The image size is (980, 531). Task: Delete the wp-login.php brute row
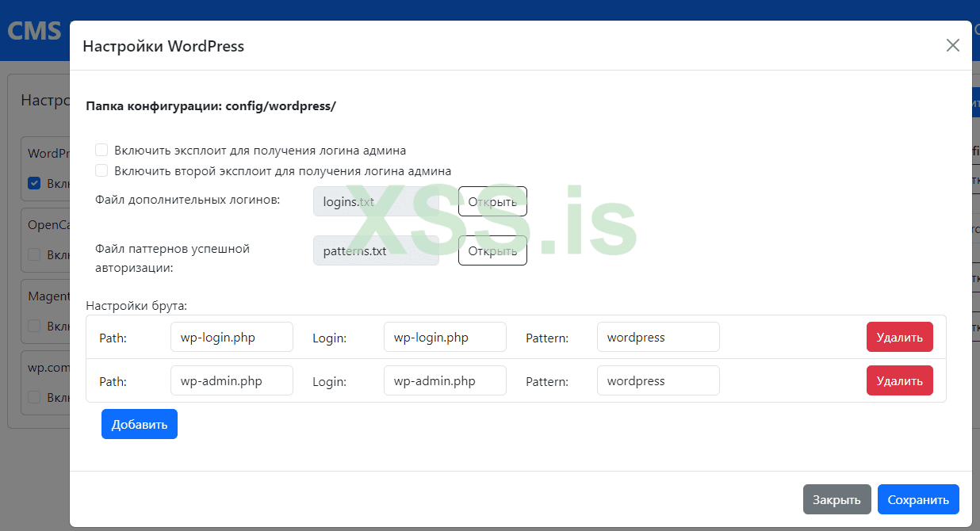pyautogui.click(x=900, y=337)
